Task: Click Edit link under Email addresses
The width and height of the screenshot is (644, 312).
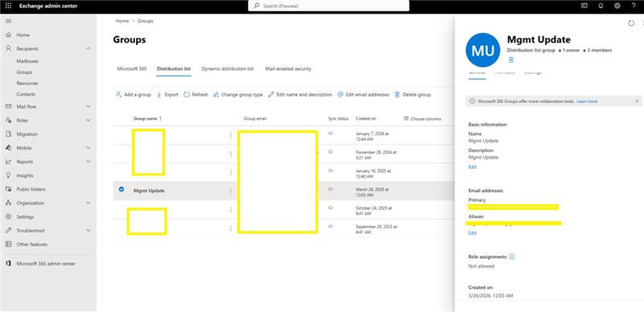Action: (x=473, y=232)
